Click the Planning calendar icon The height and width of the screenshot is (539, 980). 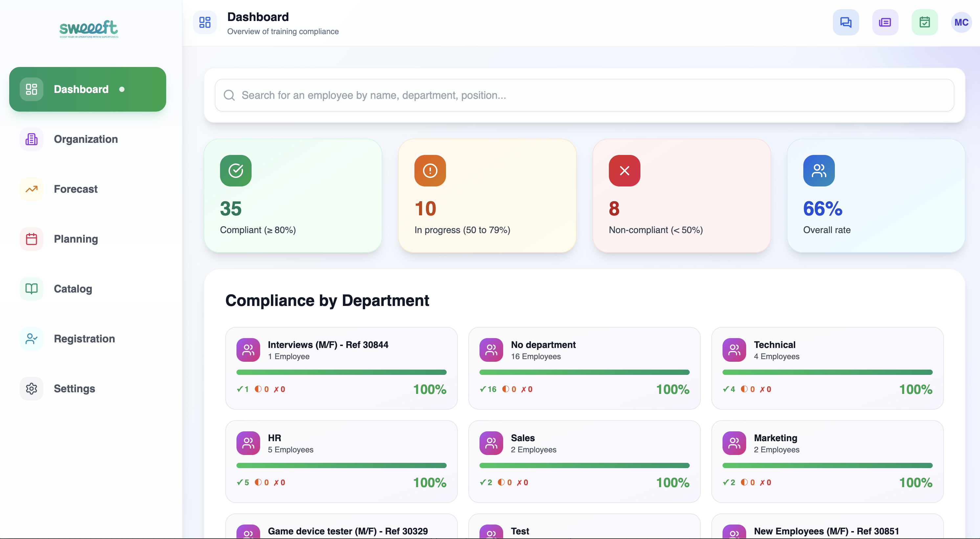click(x=31, y=239)
